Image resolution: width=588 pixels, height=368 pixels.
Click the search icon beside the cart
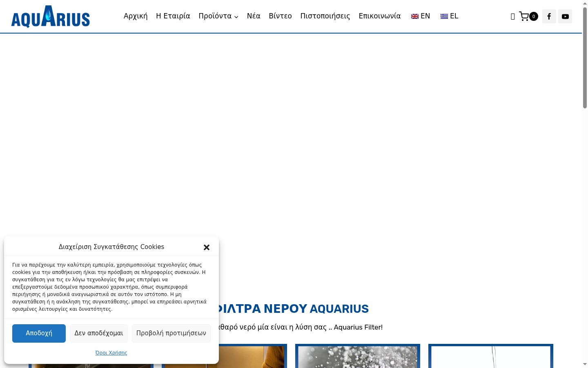(x=512, y=16)
